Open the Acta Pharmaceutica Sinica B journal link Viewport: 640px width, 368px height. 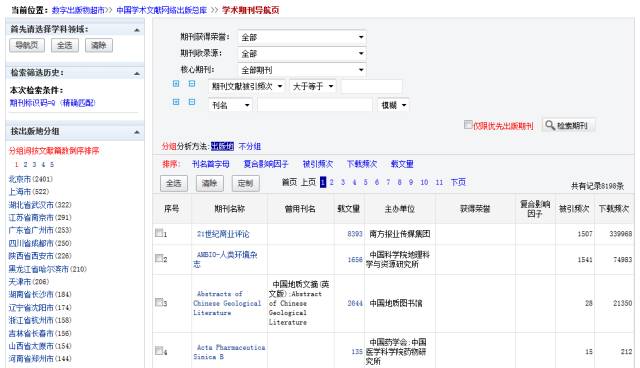tap(229, 352)
